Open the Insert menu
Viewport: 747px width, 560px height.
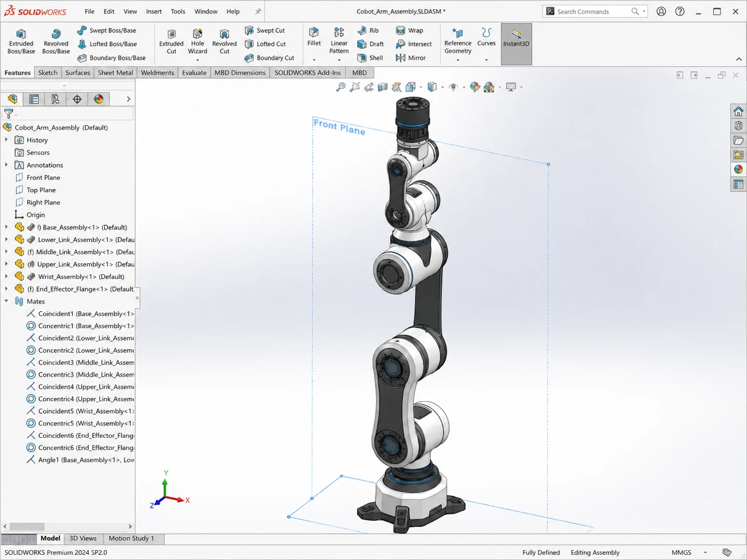pos(154,11)
